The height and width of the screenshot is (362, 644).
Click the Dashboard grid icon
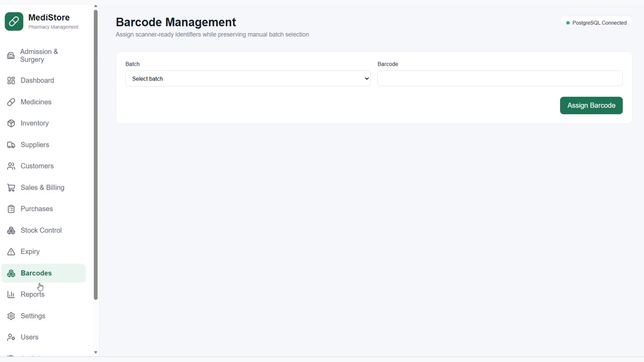tap(11, 80)
